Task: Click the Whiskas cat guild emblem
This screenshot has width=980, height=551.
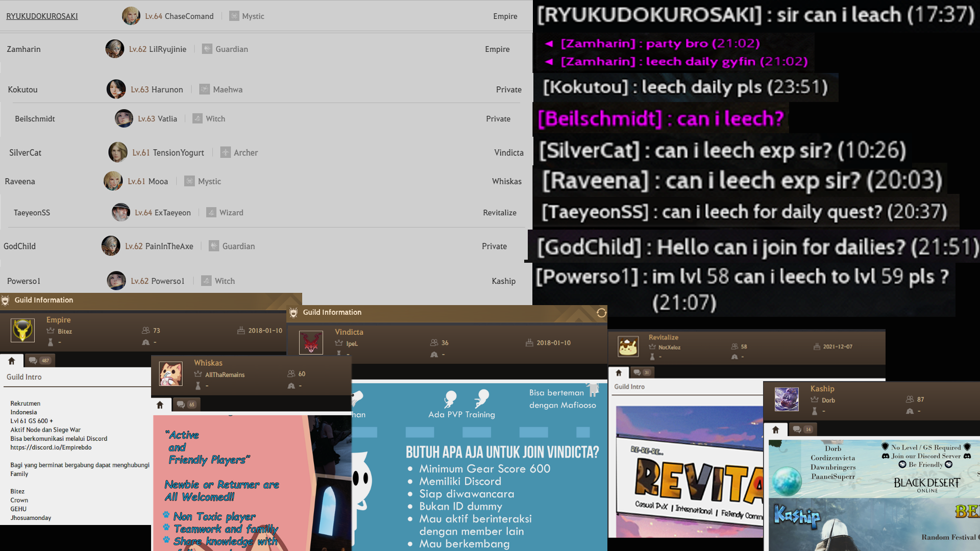Action: 171,373
